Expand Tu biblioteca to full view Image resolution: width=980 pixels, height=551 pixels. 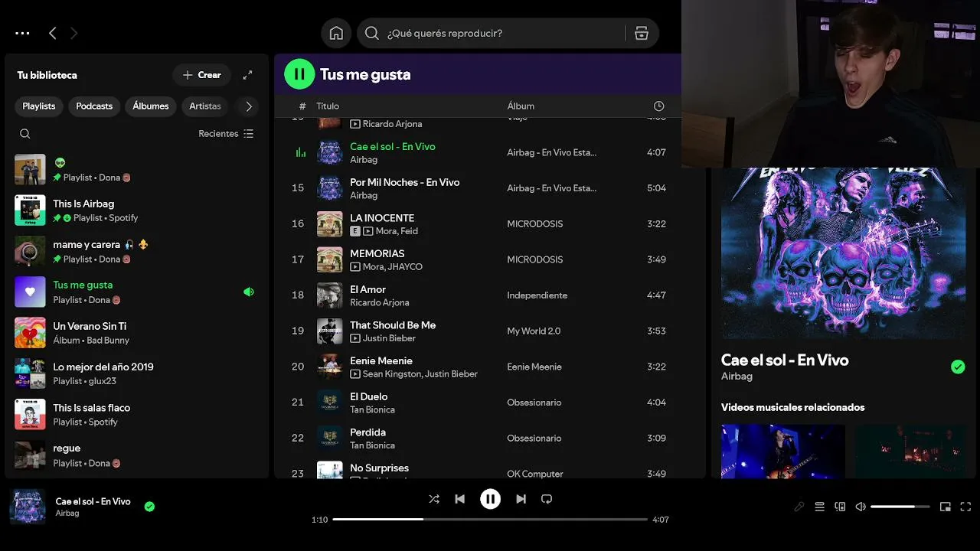[x=247, y=75]
